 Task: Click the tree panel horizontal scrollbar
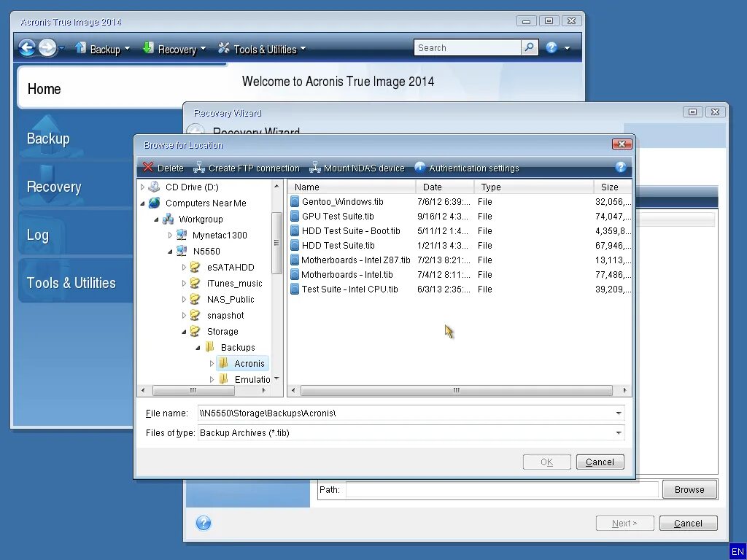coord(193,391)
